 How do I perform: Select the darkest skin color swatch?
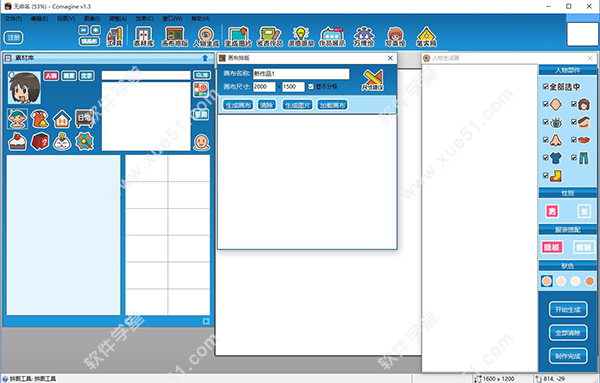point(589,281)
